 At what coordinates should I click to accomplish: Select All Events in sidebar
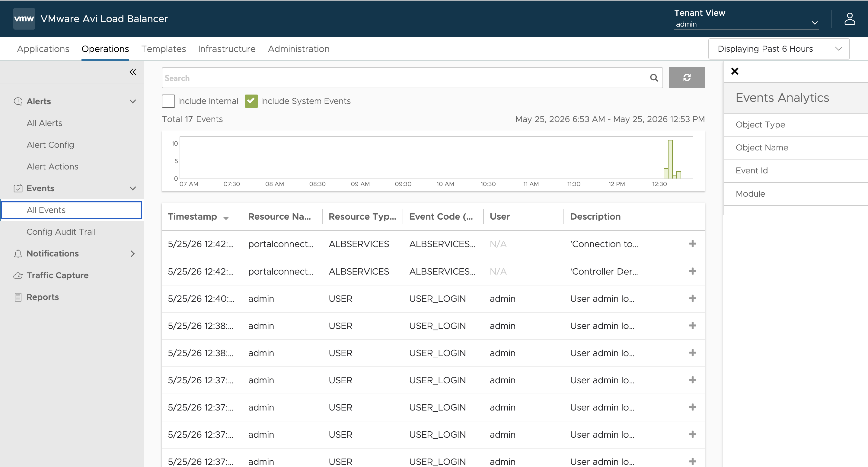click(x=71, y=210)
